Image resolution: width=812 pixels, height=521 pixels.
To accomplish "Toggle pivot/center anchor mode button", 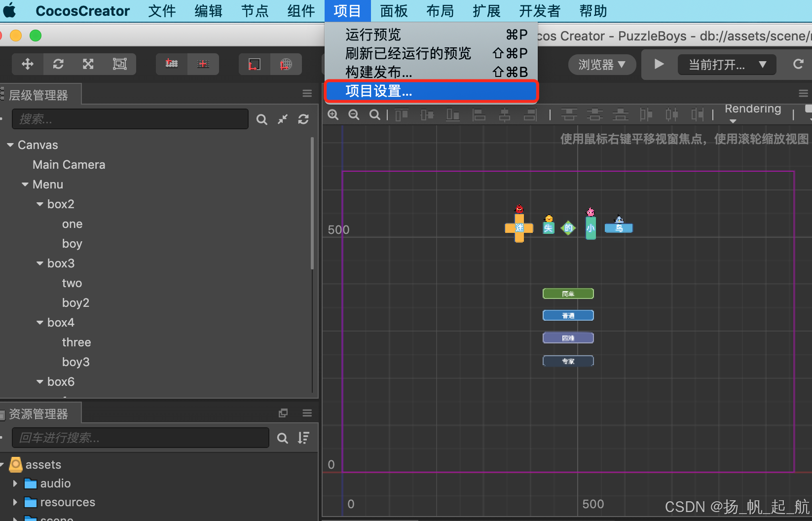I will (x=172, y=64).
